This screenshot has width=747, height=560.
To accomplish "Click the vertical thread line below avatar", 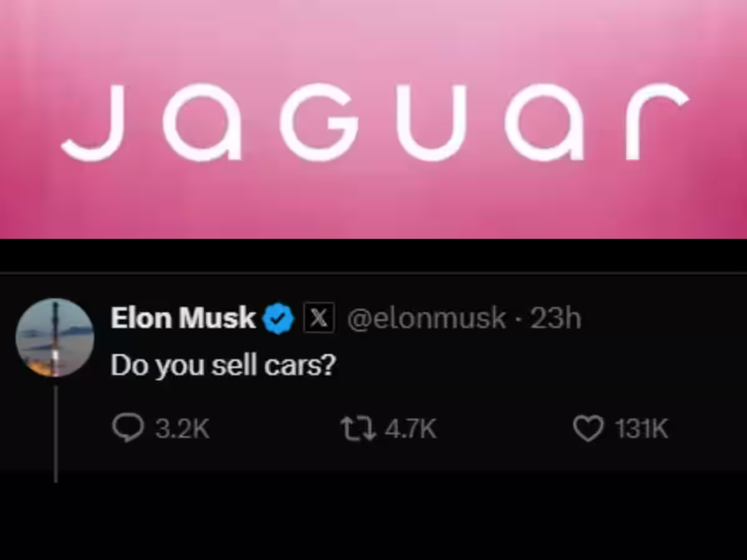I will tap(56, 433).
